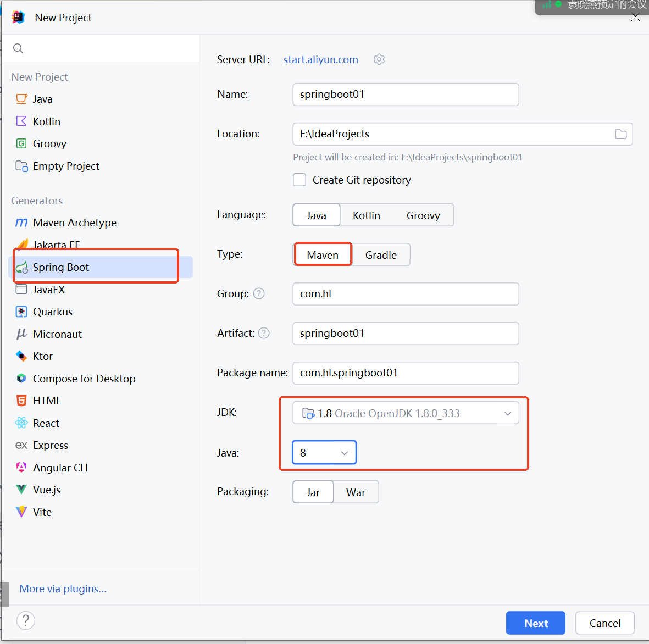This screenshot has width=649, height=644.
Task: Click the project Name field
Action: [x=406, y=95]
